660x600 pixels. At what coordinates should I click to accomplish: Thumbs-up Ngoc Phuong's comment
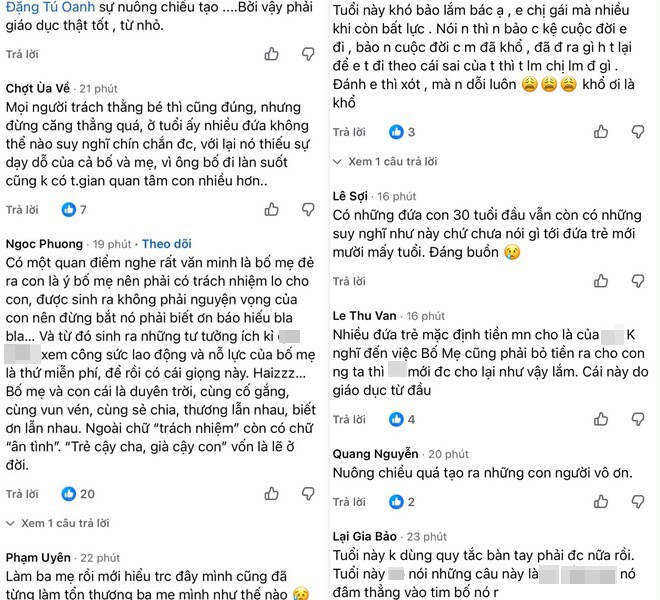tap(271, 493)
